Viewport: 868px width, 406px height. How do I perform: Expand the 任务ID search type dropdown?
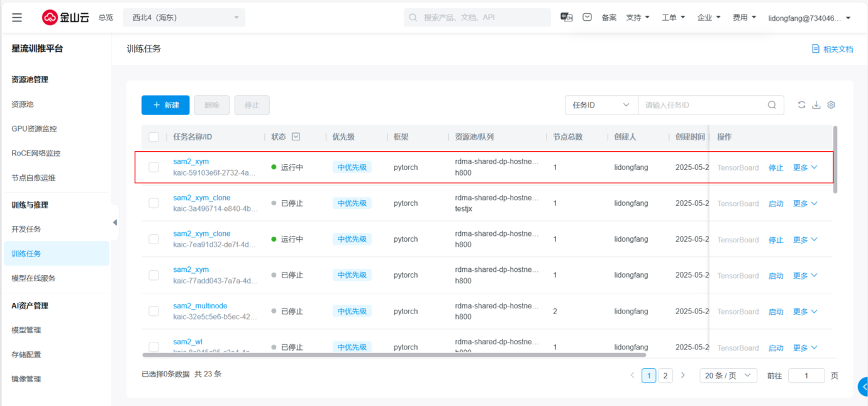click(x=601, y=105)
